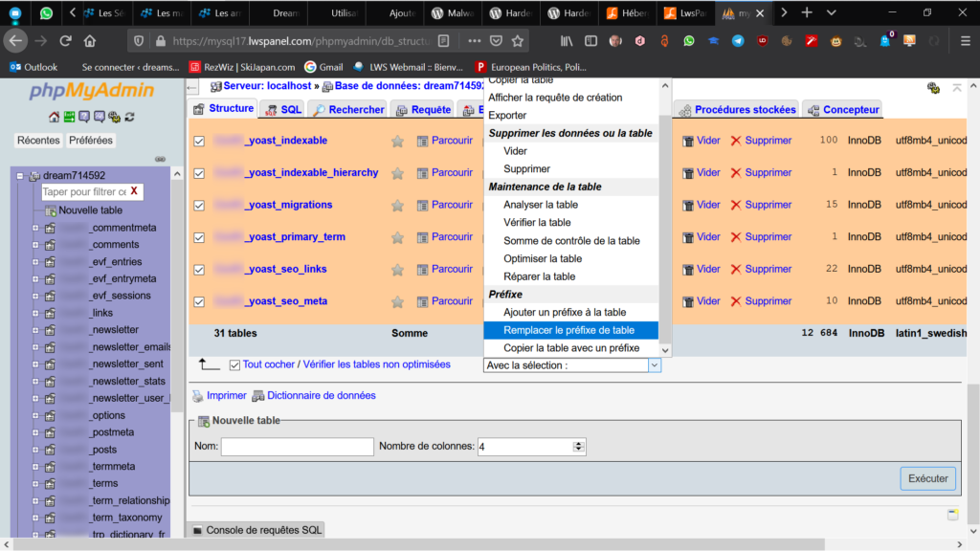Screen dimensions: 980x551
Task: Focus the Nom field for new table
Action: tap(298, 447)
